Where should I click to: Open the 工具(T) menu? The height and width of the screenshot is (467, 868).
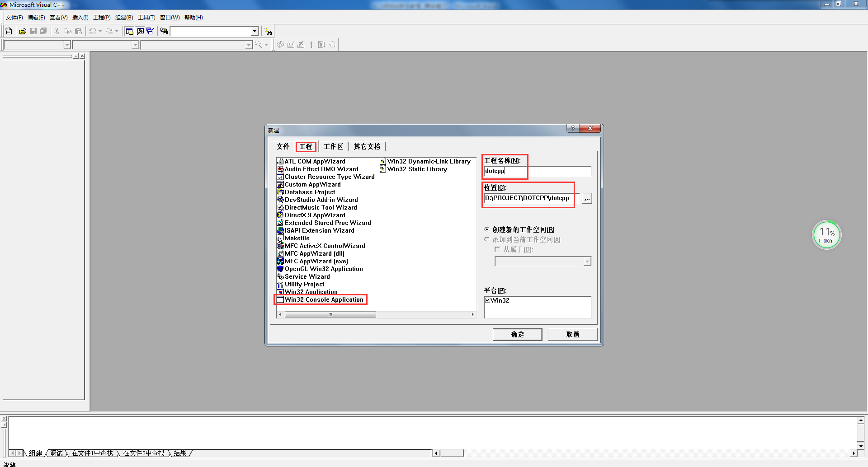pyautogui.click(x=146, y=18)
